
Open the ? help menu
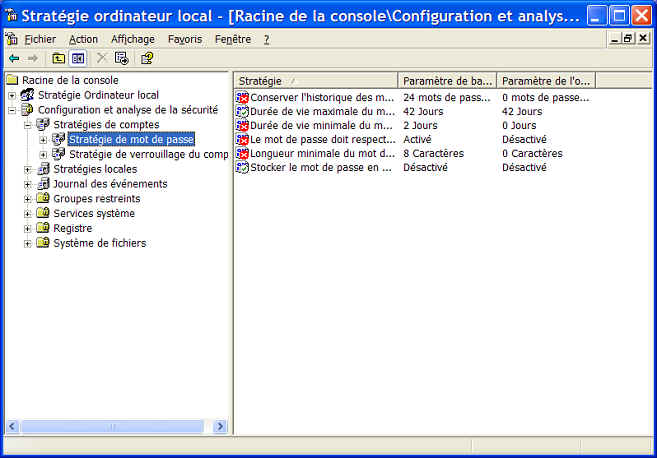coord(266,39)
